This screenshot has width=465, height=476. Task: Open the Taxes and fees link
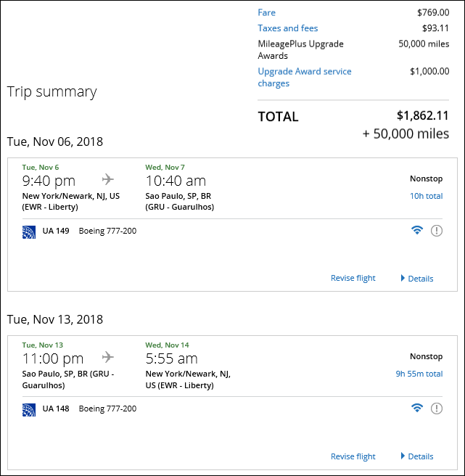click(x=287, y=28)
